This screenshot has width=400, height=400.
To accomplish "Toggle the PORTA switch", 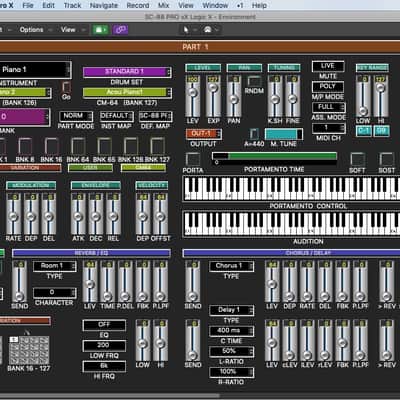I will (x=193, y=160).
